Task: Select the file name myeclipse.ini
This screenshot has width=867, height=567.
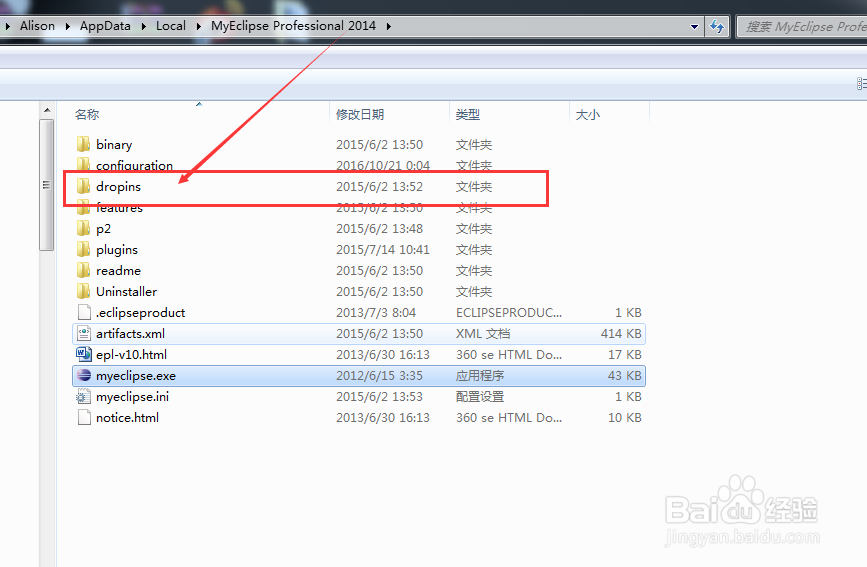Action: pyautogui.click(x=133, y=397)
